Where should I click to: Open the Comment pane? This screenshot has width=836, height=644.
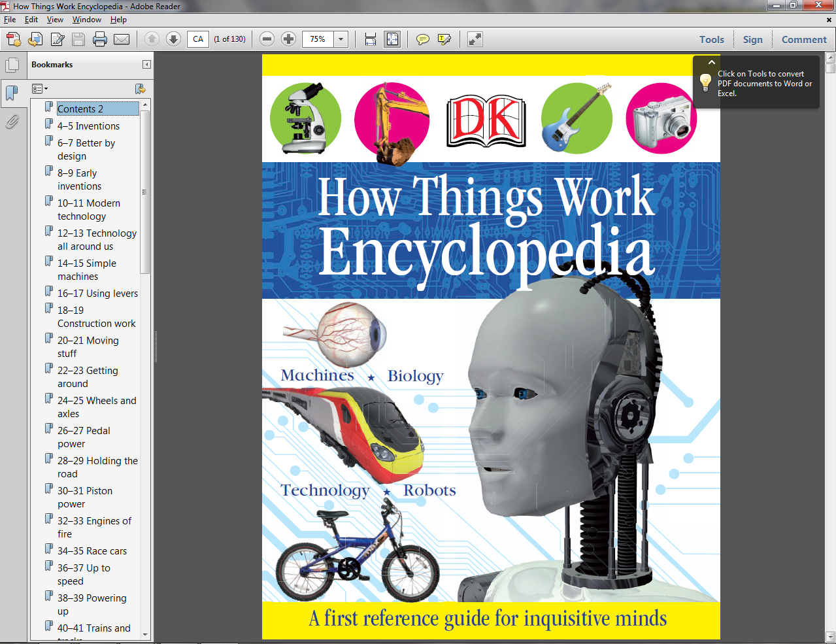804,39
